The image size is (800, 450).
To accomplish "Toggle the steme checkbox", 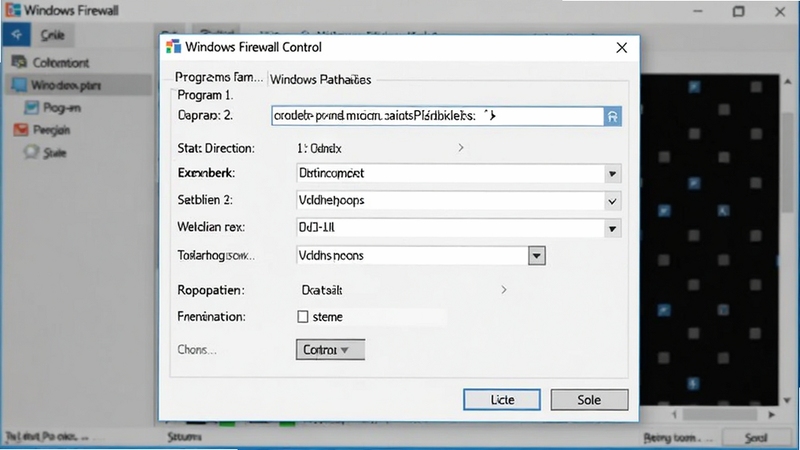I will click(303, 317).
